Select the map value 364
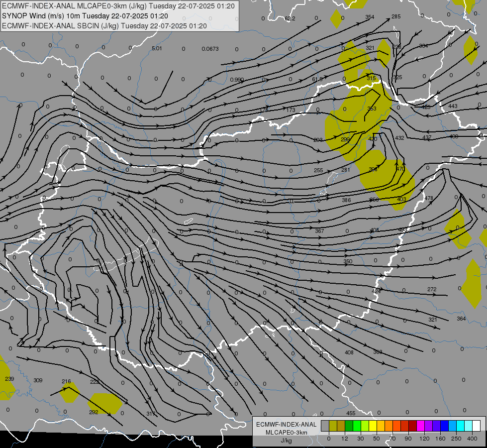This screenshot has width=487, height=448. (461, 319)
